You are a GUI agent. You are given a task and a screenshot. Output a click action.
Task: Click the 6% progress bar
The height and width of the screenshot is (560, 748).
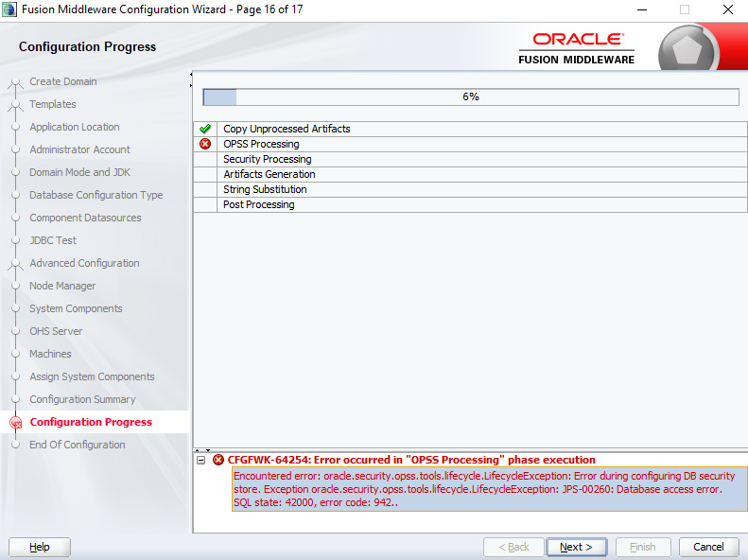pos(471,96)
